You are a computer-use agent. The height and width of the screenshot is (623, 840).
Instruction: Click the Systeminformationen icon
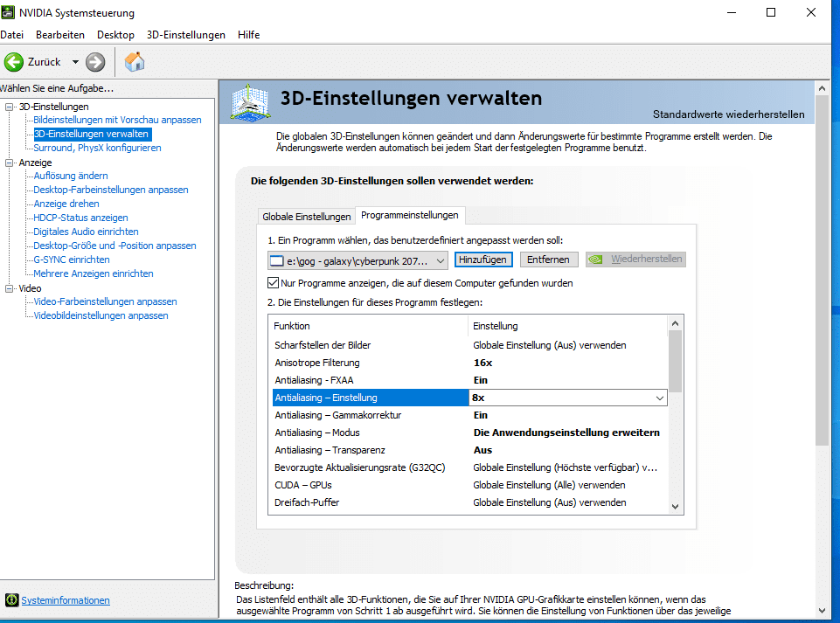point(11,600)
